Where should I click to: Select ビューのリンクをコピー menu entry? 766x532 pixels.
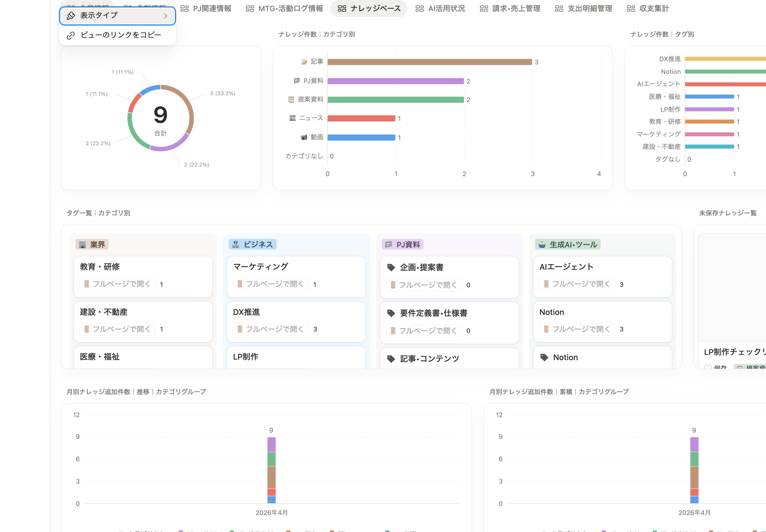pos(117,35)
